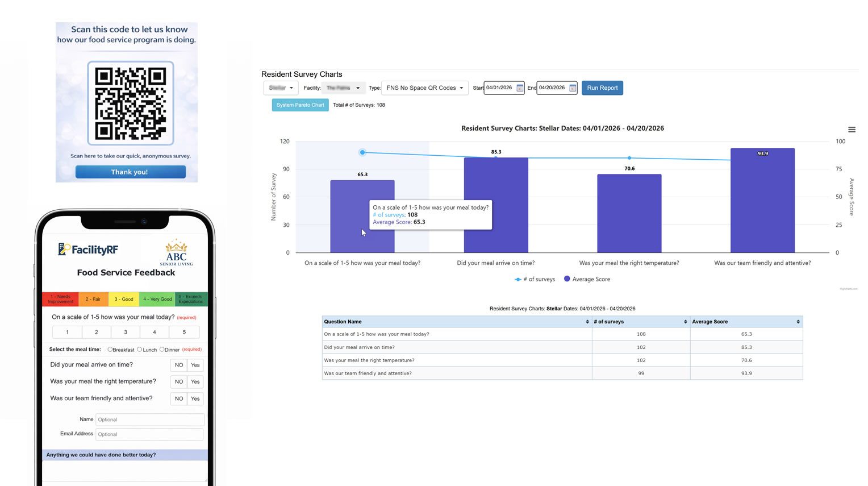Choose Yes for meal right temperature

tap(195, 381)
